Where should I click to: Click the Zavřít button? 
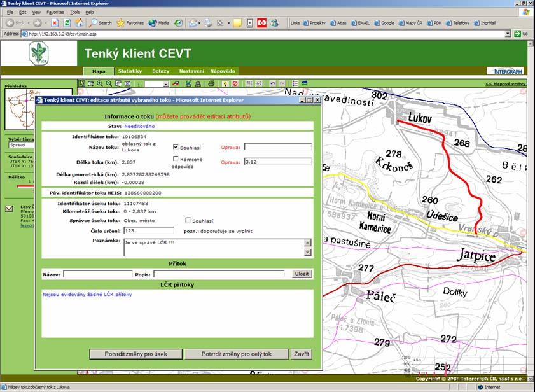point(302,354)
